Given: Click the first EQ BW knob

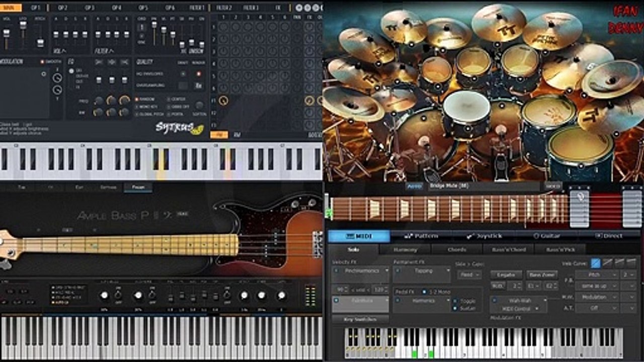Looking at the screenshot, I should (99, 112).
